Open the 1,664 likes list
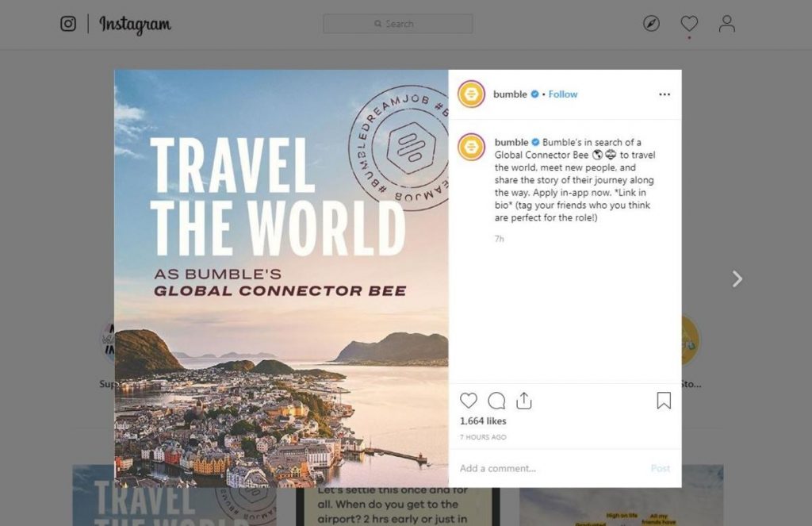This screenshot has width=812, height=526. (483, 421)
